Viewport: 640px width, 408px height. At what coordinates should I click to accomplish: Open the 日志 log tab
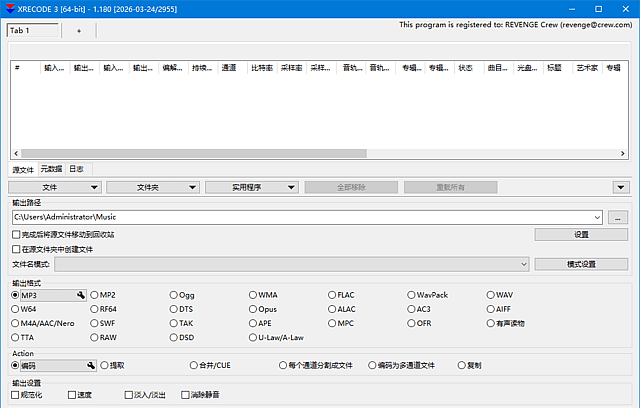[76, 169]
